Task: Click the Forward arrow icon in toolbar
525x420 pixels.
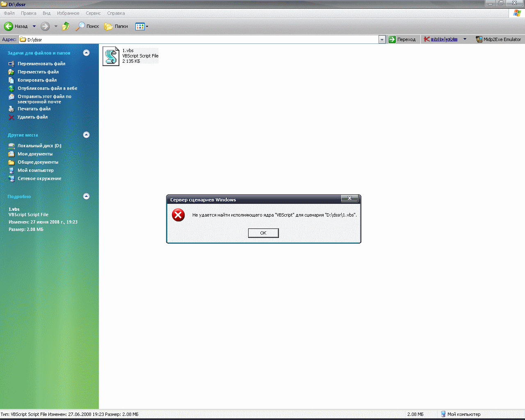Action: tap(45, 26)
